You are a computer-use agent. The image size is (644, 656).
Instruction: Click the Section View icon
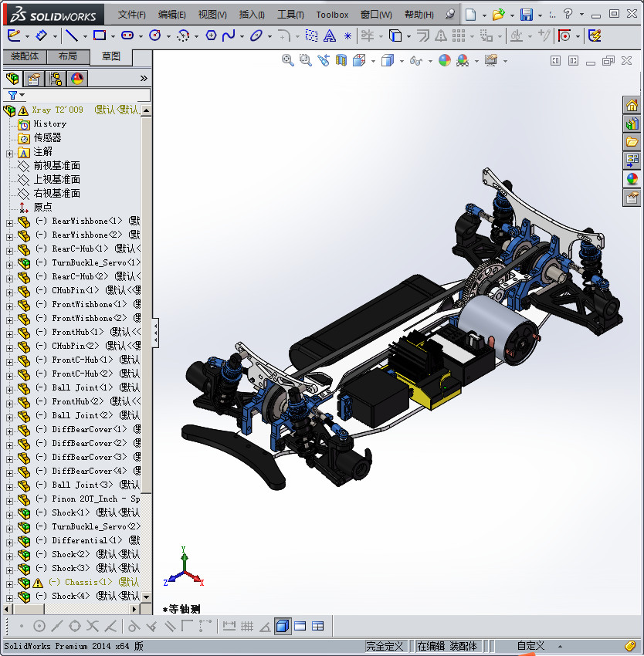point(341,61)
